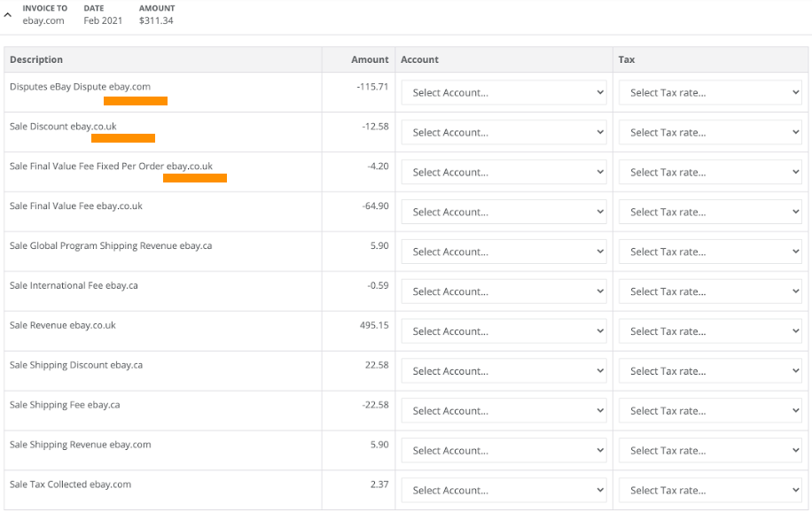Open Tax rate for Final Value Fee Fixed Per Order
Image resolution: width=812 pixels, height=512 pixels.
pyautogui.click(x=710, y=173)
